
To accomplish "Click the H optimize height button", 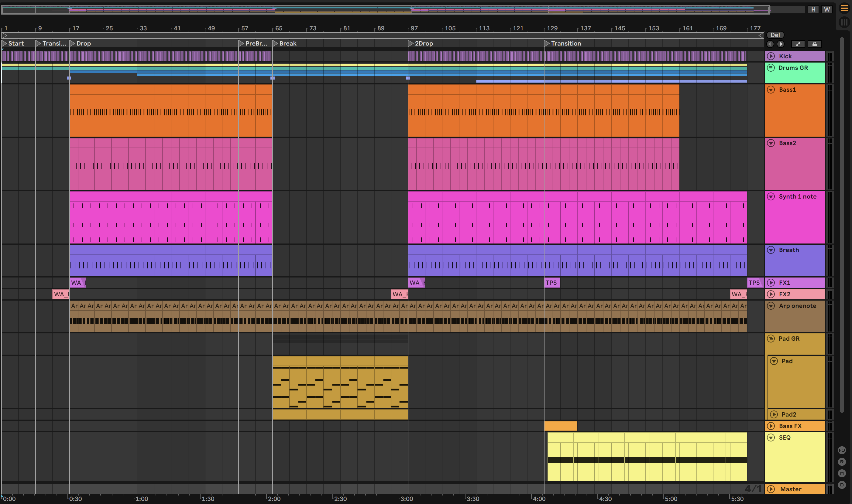I will point(813,9).
